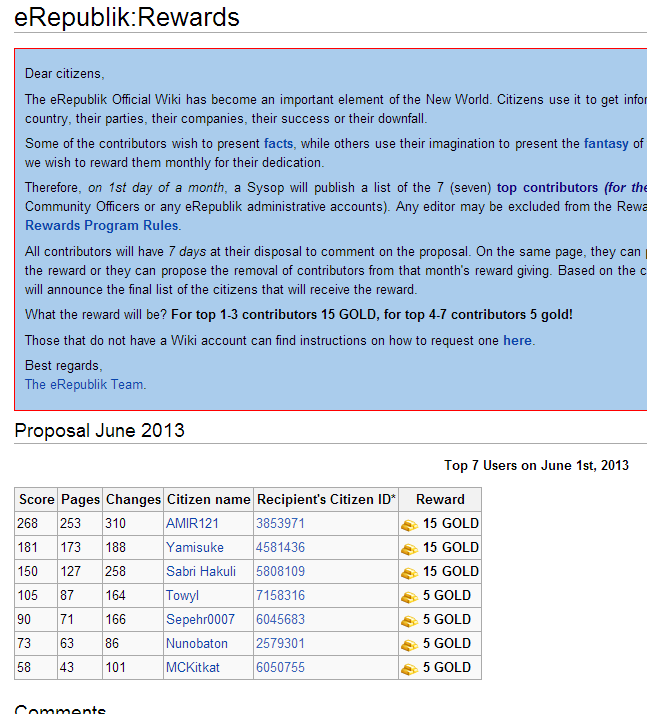
Task: Open citizen ID 6045683 link
Action: tap(280, 619)
